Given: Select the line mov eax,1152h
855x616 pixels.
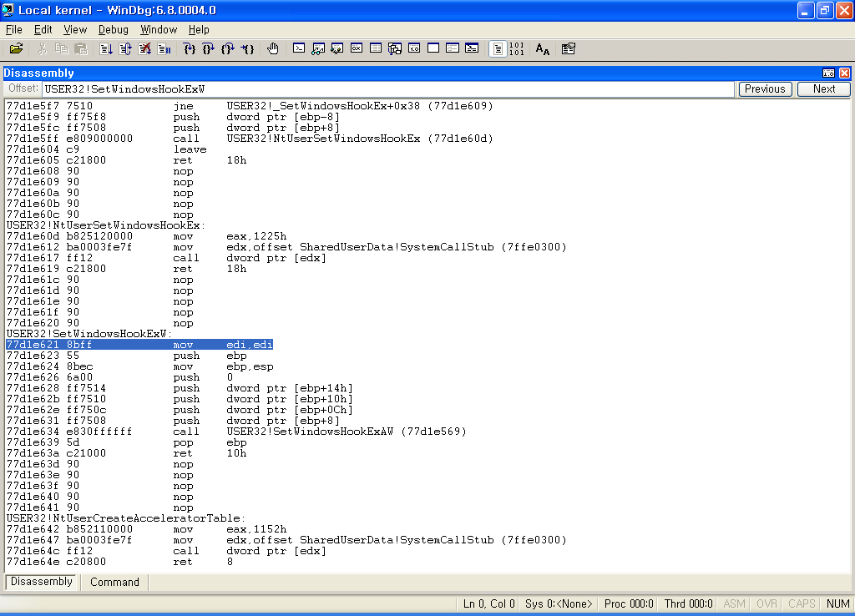Looking at the screenshot, I should [147, 529].
